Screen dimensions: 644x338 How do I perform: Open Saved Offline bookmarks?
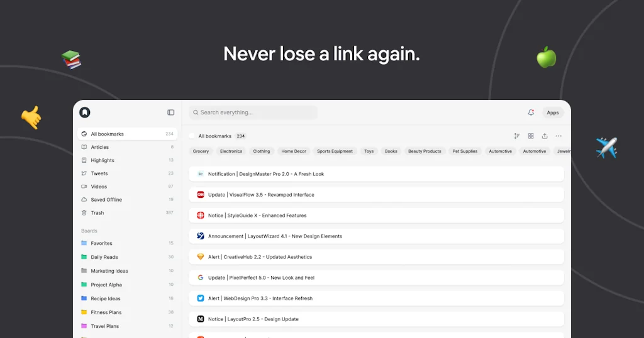106,200
